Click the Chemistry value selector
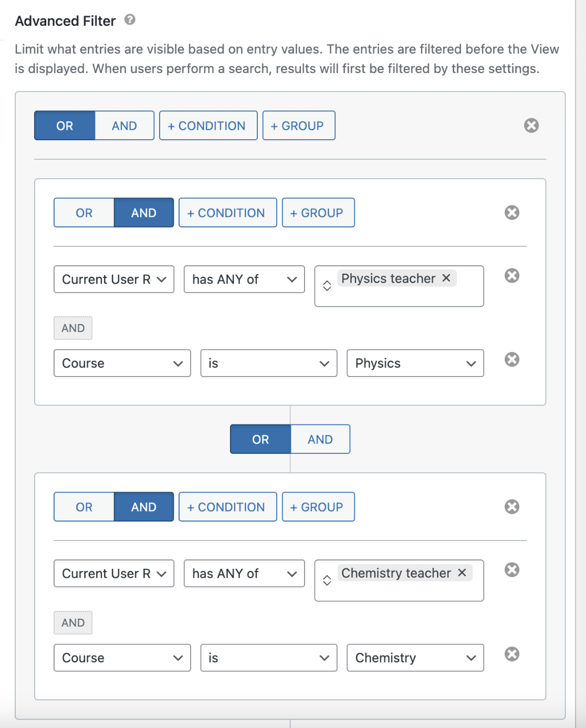This screenshot has width=586, height=728. [x=415, y=658]
